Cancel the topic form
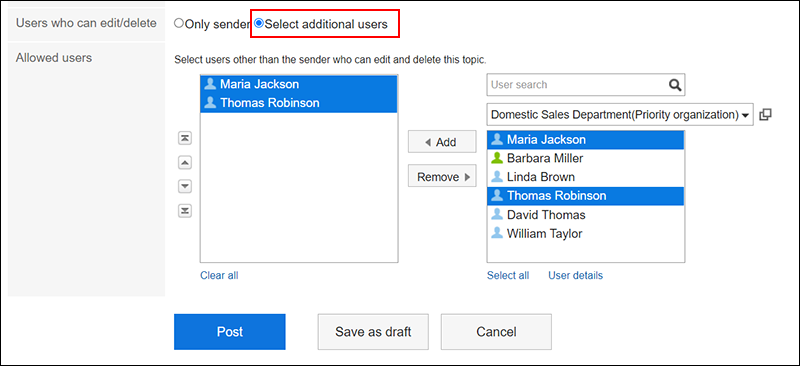Viewport: 800px width, 366px height. point(496,332)
